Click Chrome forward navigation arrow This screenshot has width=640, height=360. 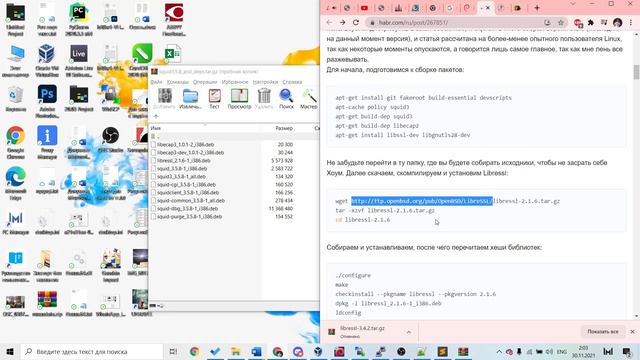(x=342, y=22)
